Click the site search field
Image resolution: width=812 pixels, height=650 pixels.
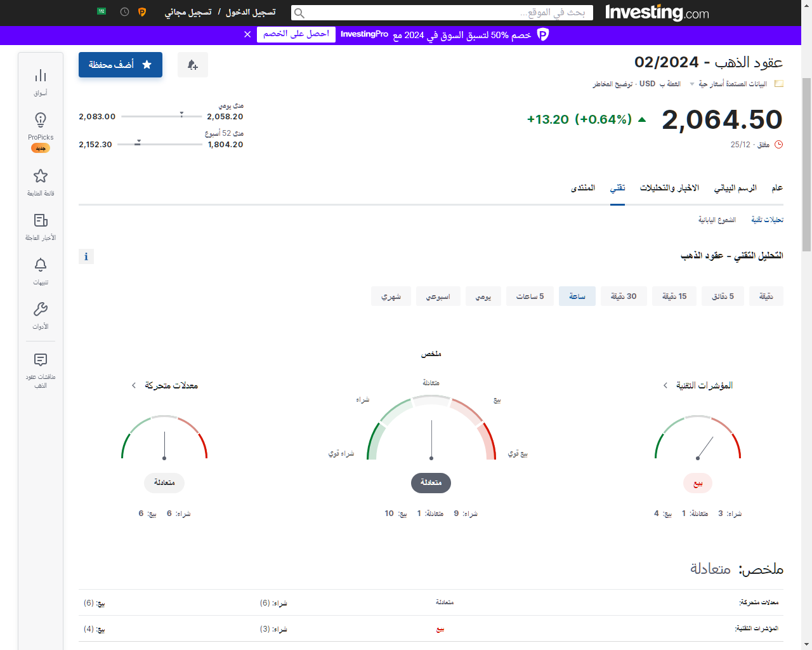pos(442,13)
